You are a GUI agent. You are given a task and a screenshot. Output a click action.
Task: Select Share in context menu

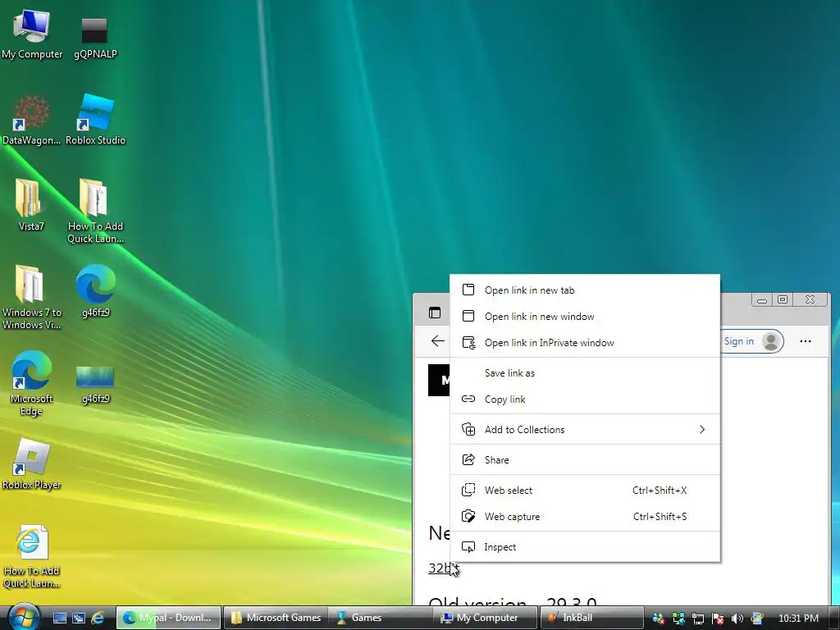[x=585, y=459]
